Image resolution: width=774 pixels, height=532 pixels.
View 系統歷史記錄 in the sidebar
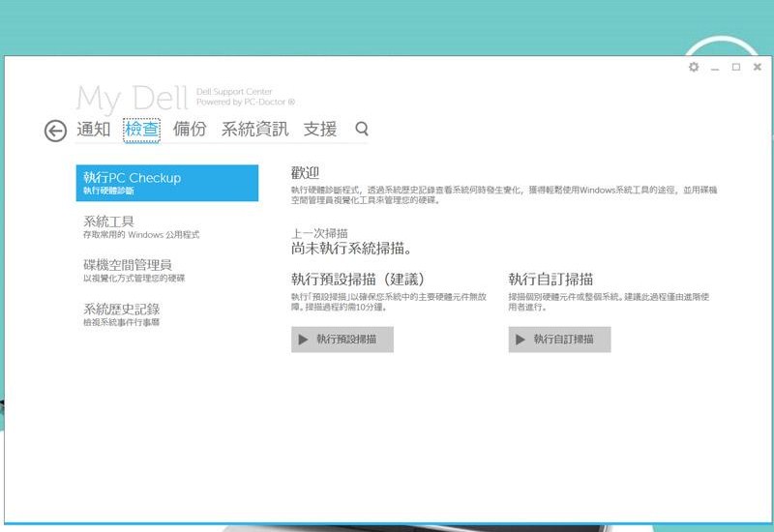pyautogui.click(x=121, y=310)
